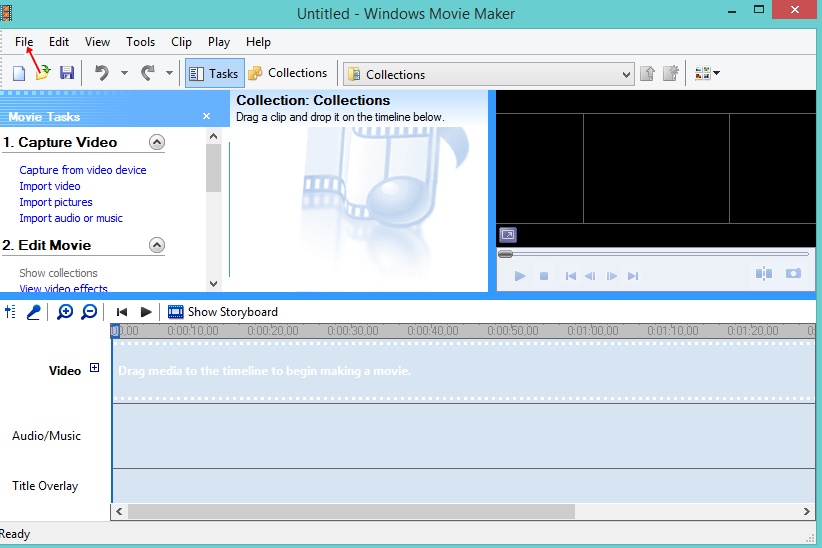Click the Import video link

(50, 186)
